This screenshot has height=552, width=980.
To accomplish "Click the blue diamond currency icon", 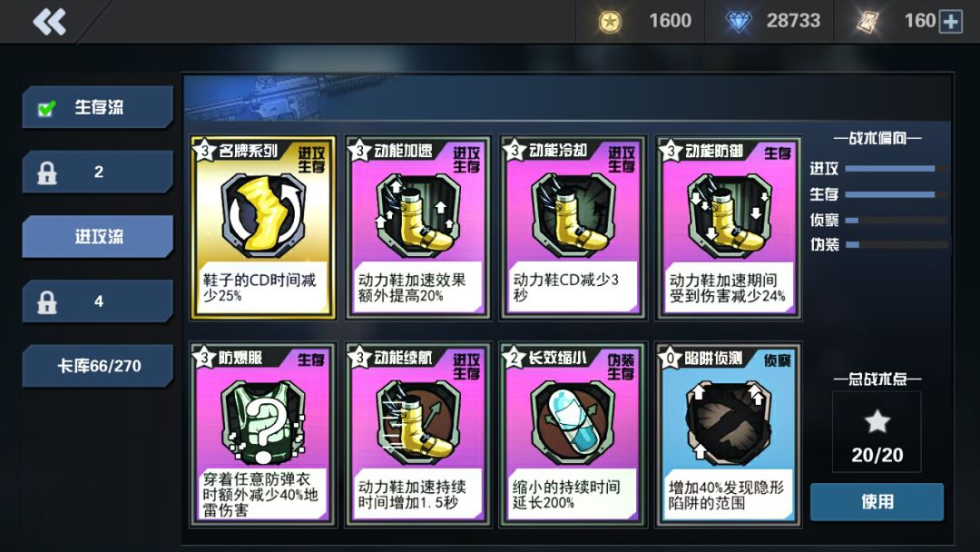I will tap(738, 22).
